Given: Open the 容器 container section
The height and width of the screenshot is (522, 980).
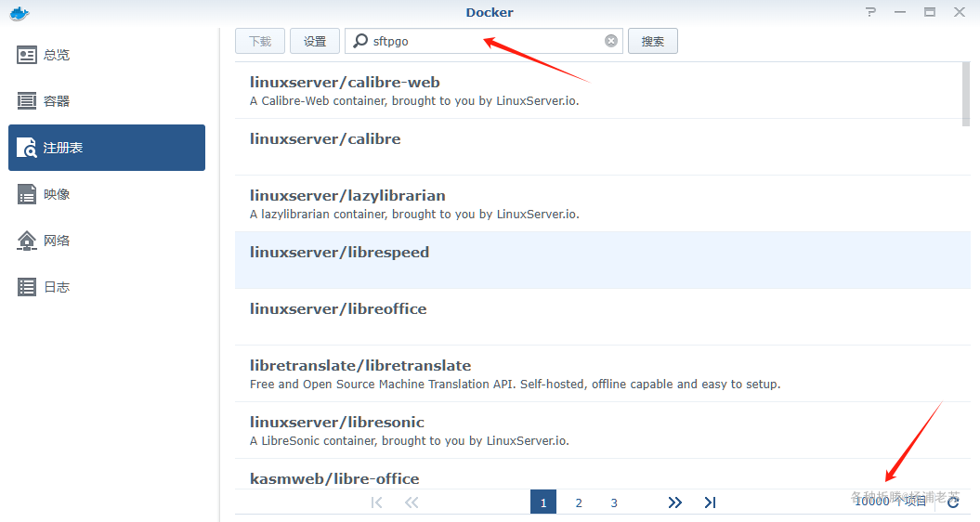Looking at the screenshot, I should (56, 101).
